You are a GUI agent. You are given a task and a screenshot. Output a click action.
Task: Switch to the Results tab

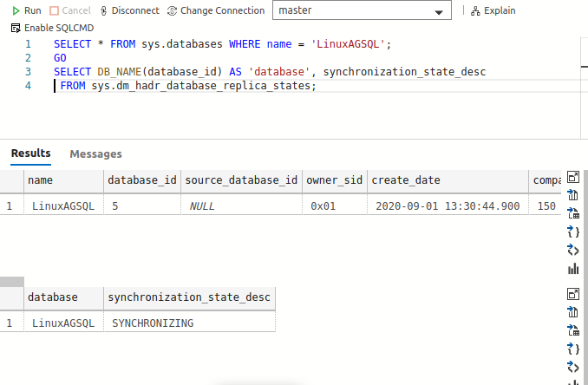click(x=30, y=153)
